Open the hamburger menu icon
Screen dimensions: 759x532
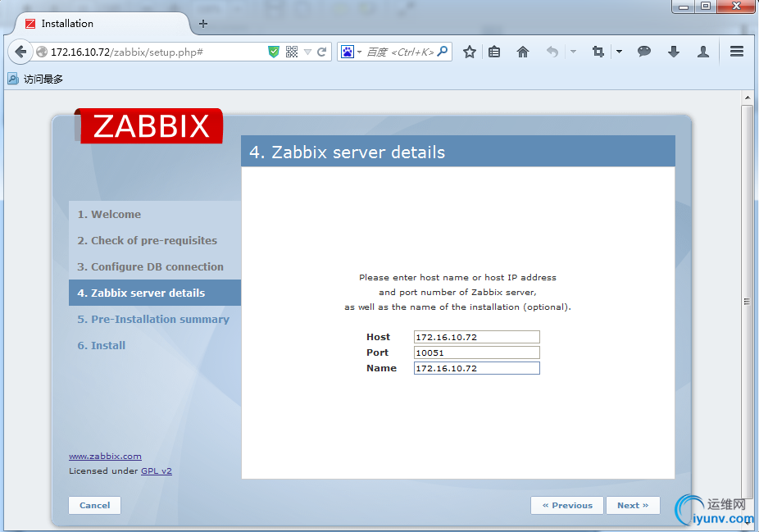[737, 52]
